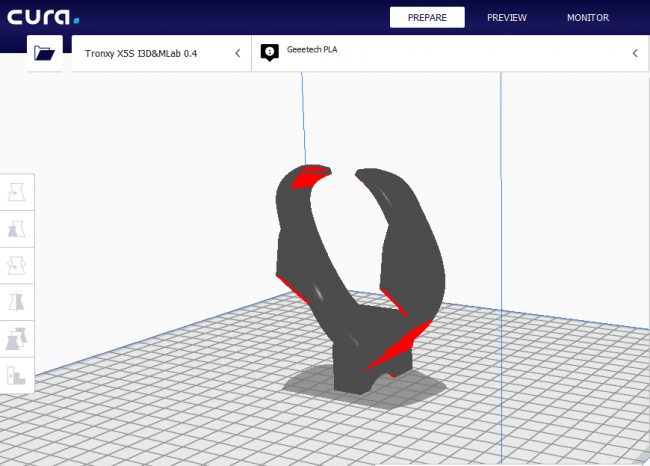Select the Move tool in left toolbar
650x466 pixels.
click(17, 192)
